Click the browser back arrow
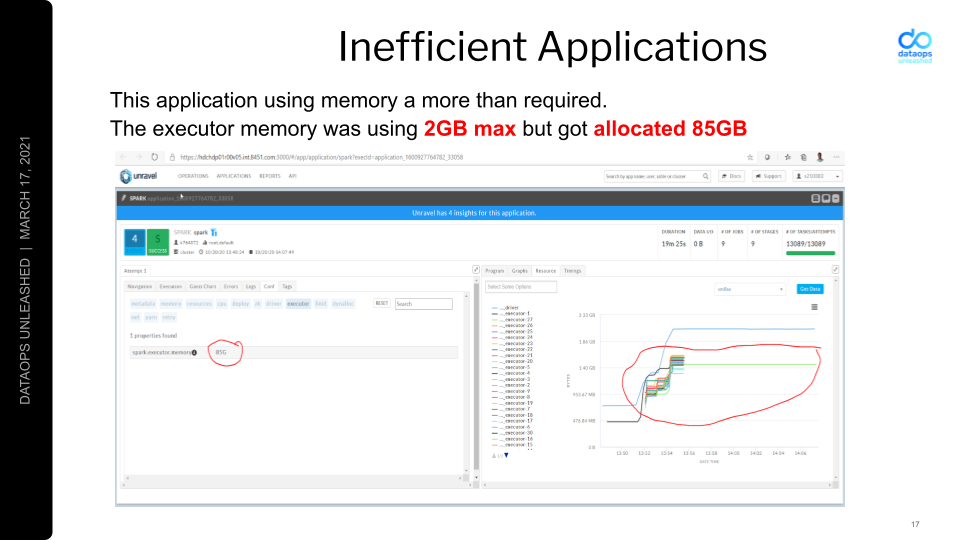 (x=123, y=157)
